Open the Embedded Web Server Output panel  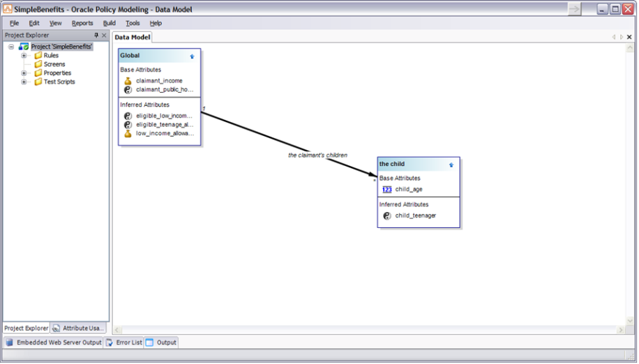pos(54,343)
